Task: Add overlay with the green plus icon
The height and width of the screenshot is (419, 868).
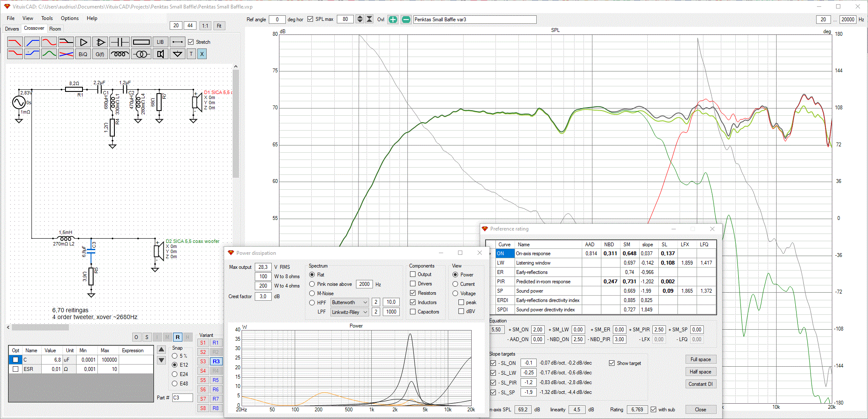Action: coord(393,20)
